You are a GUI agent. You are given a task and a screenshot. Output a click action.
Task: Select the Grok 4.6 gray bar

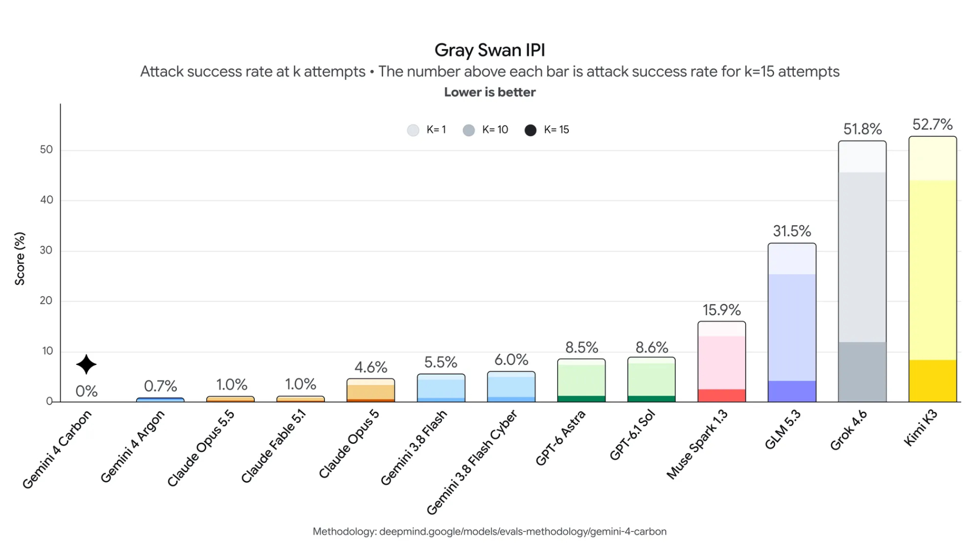862,272
